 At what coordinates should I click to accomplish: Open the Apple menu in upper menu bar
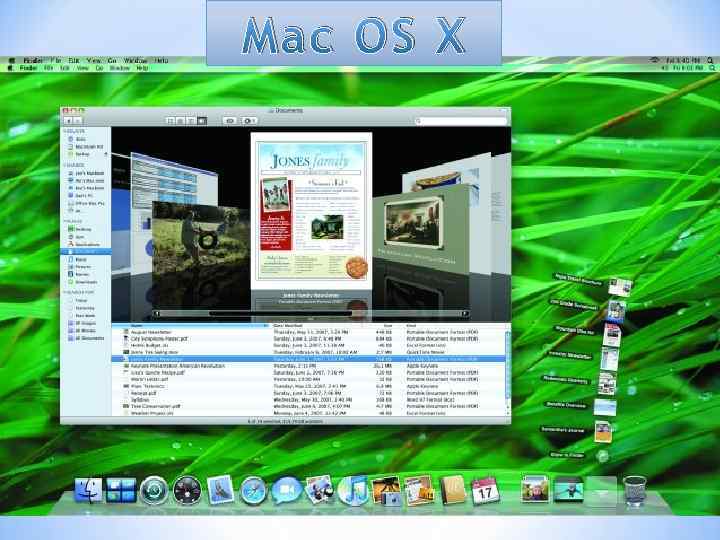[12, 60]
